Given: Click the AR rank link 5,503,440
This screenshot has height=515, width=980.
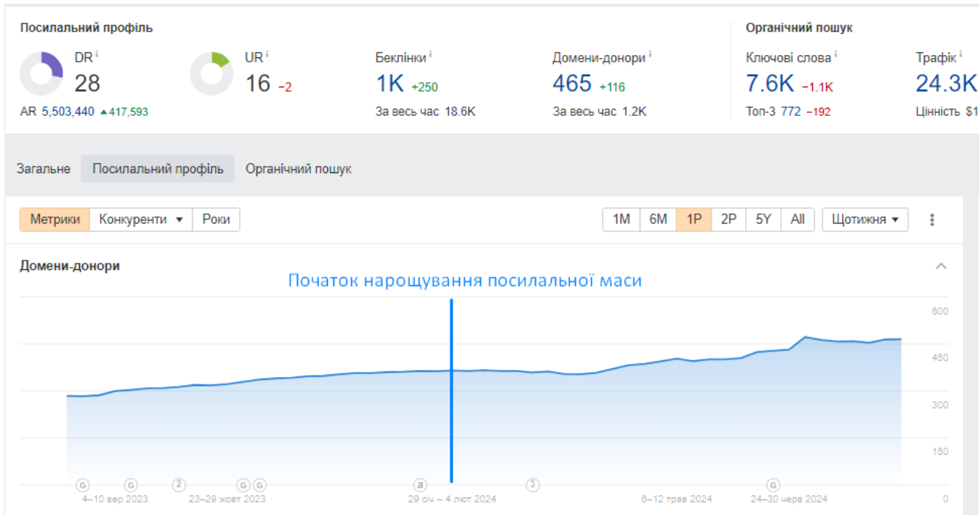Looking at the screenshot, I should click(x=67, y=111).
